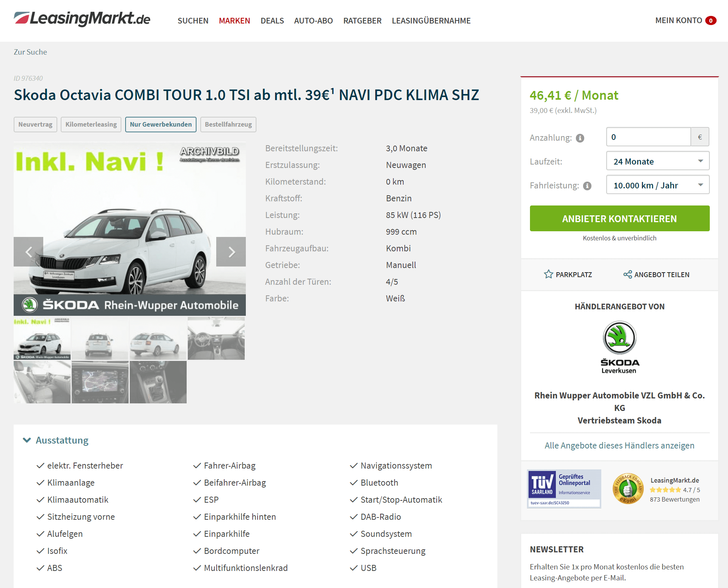Click the 'Start/Stop-Automatik' equipment entry

401,500
